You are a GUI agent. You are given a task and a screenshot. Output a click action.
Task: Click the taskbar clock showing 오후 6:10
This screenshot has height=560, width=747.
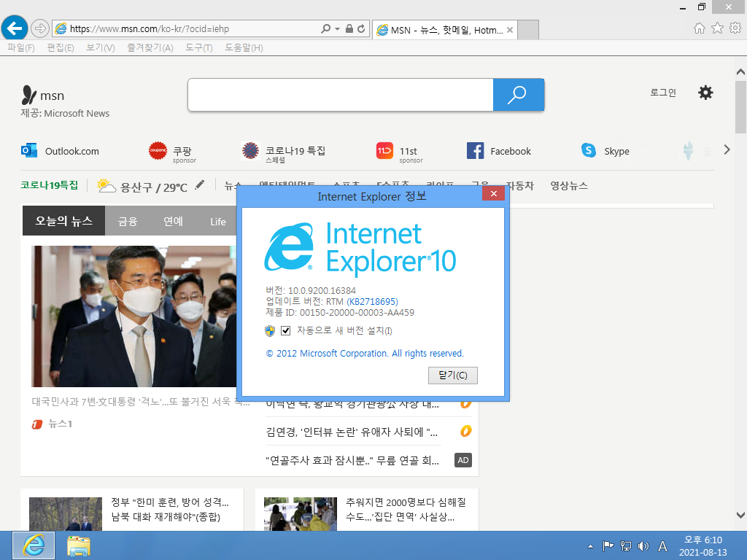tap(703, 545)
